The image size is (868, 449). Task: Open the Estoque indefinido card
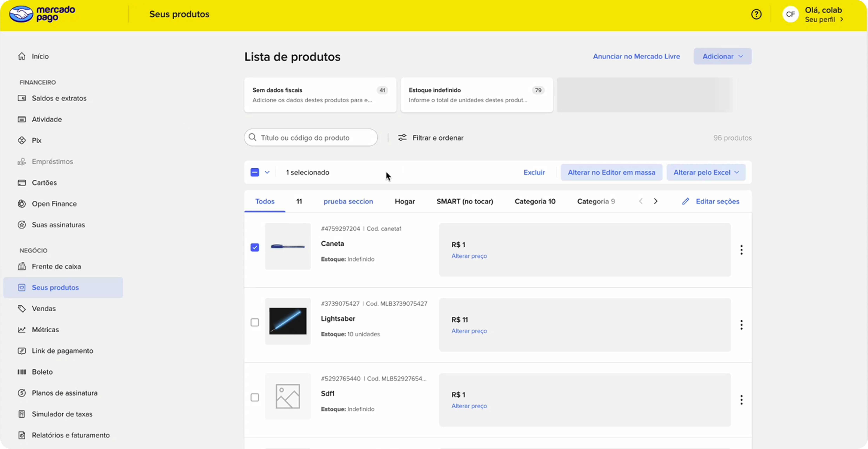pyautogui.click(x=477, y=95)
